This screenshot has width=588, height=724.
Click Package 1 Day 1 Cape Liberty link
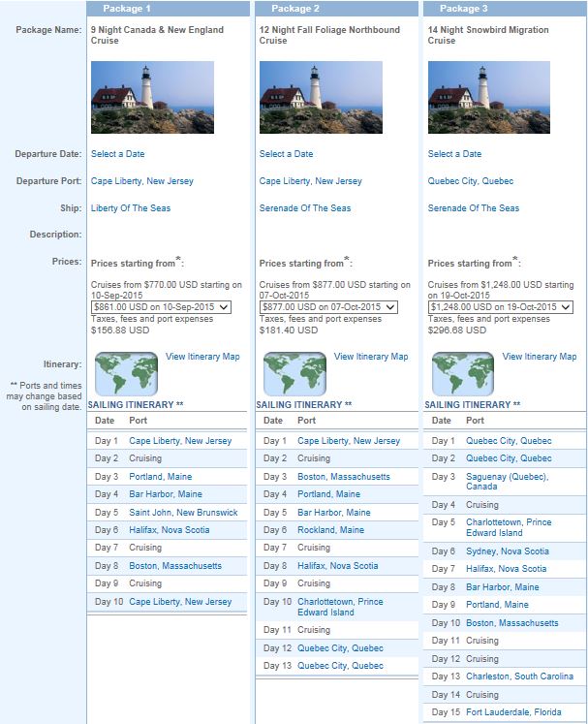coord(180,441)
